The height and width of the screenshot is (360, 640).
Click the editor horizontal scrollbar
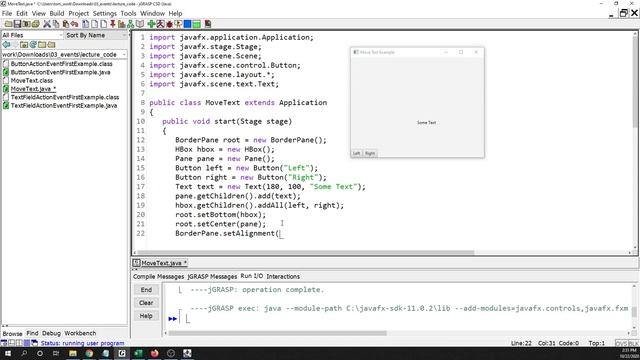click(305, 253)
